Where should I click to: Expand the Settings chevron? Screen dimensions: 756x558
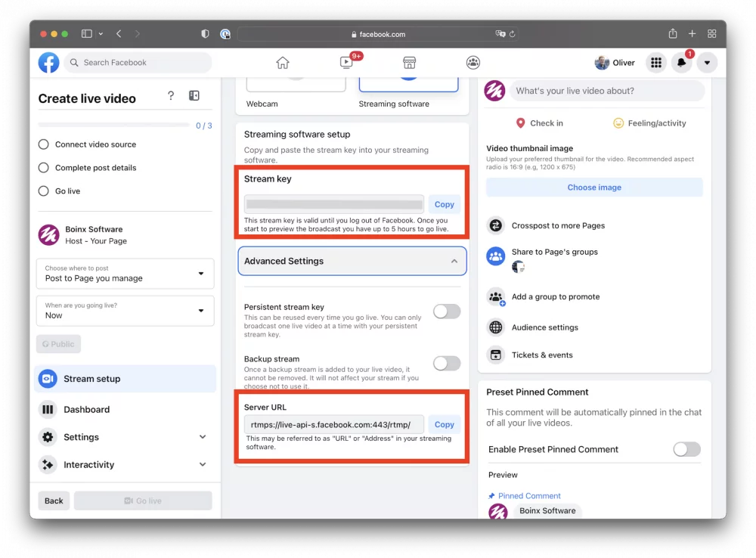(203, 437)
